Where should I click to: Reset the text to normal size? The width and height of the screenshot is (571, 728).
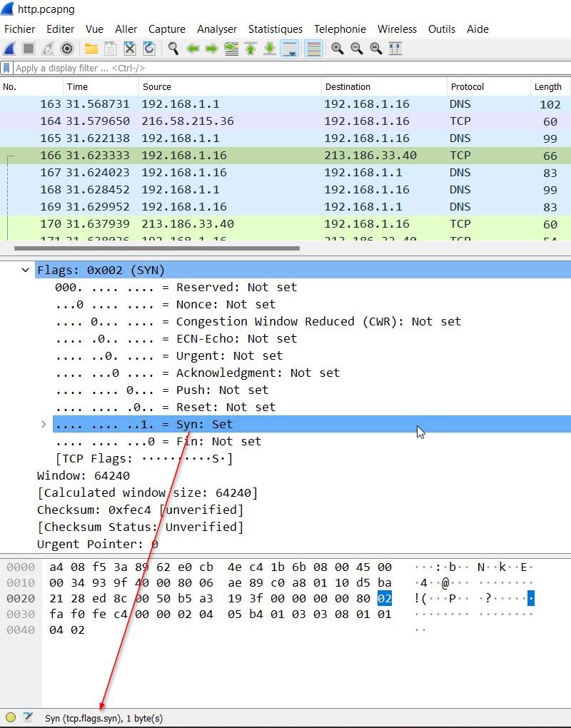click(376, 49)
